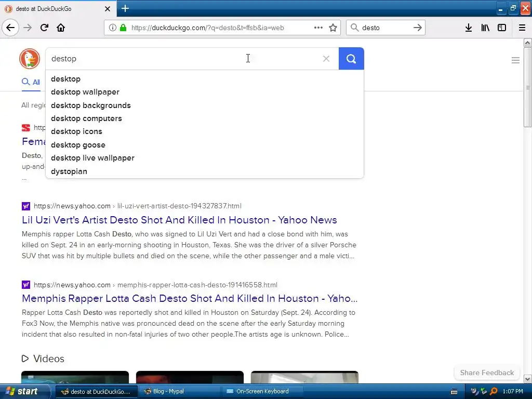Choose 'desktop icons' suggestion
Image resolution: width=532 pixels, height=399 pixels.
click(205, 131)
